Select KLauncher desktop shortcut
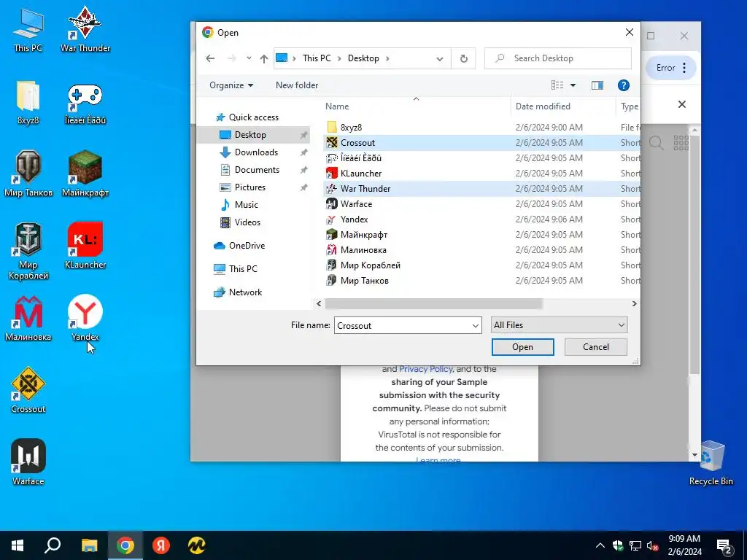Screen dimensions: 747x560 [x=85, y=246]
